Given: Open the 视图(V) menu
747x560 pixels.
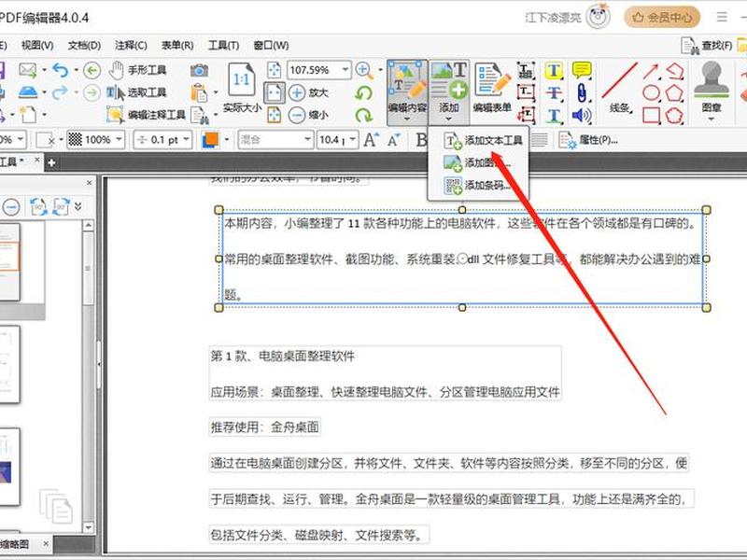Looking at the screenshot, I should 37,45.
